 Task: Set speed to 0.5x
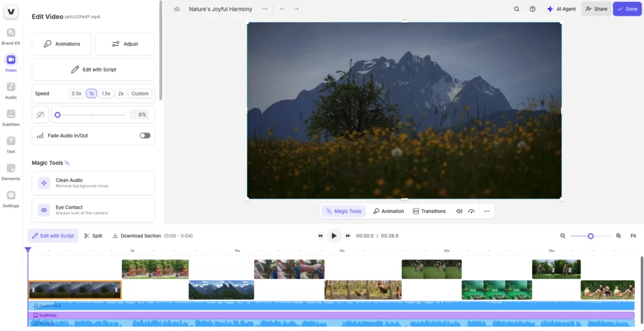click(x=76, y=94)
